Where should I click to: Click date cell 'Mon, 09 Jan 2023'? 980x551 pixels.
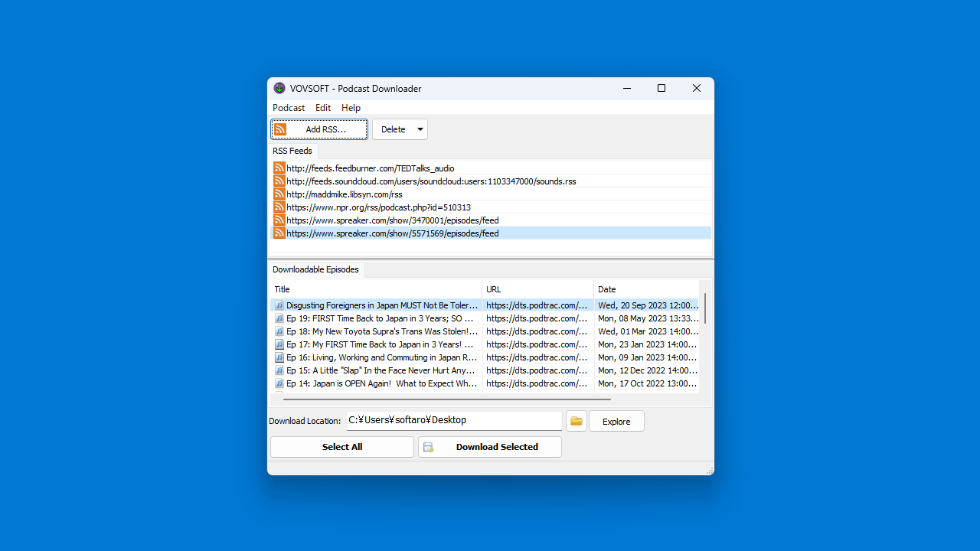(648, 357)
